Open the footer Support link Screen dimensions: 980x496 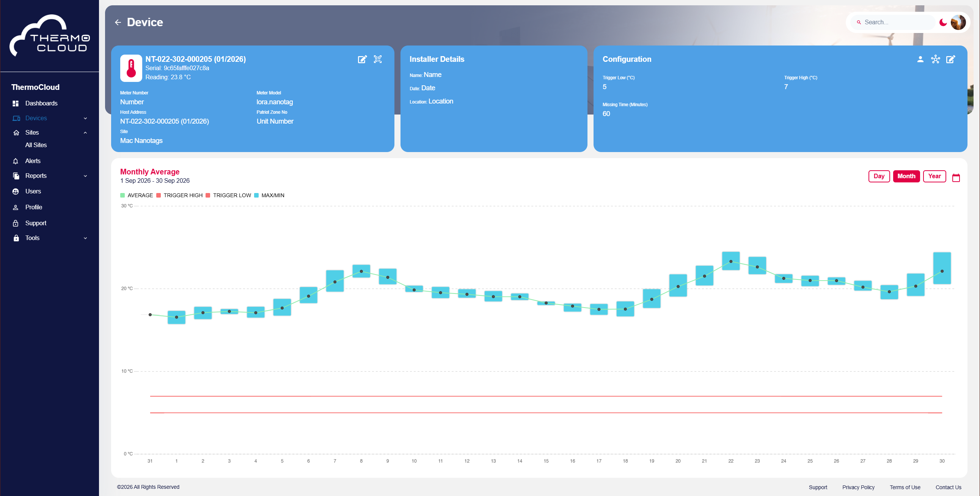click(818, 488)
